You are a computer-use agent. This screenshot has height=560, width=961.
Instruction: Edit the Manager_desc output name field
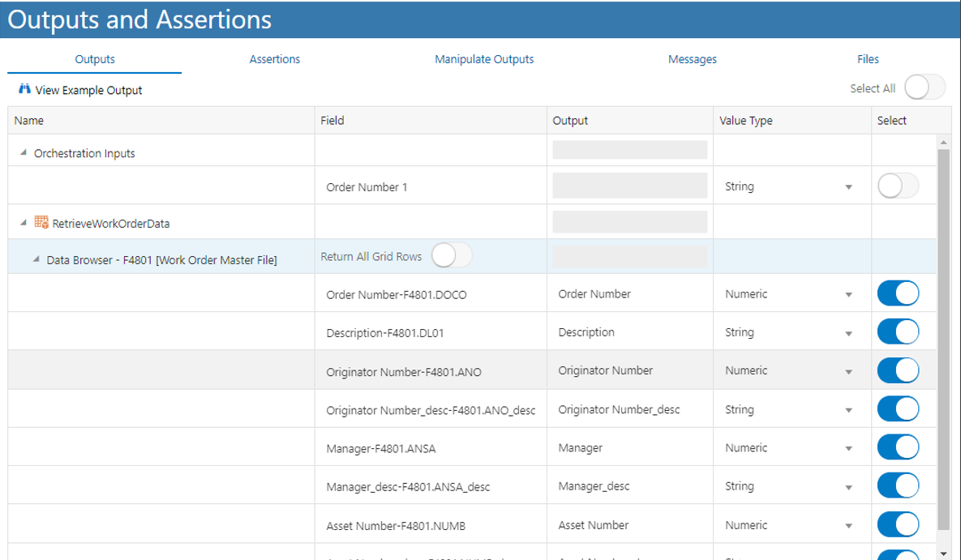pyautogui.click(x=630, y=486)
